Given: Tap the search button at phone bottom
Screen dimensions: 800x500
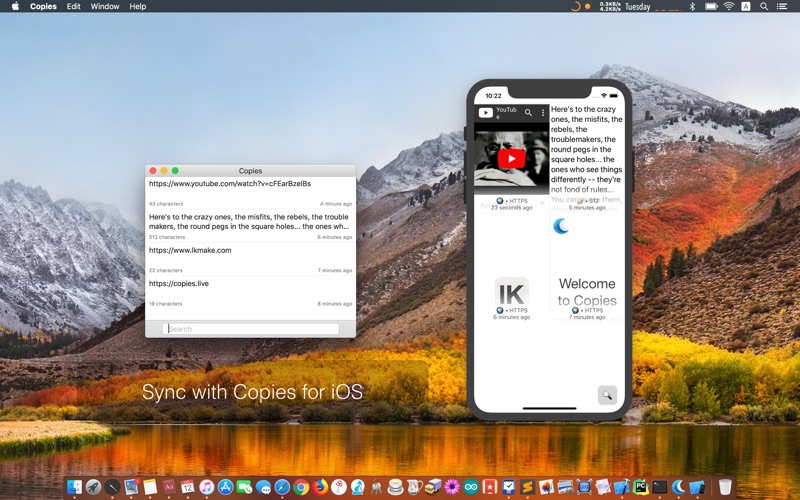Looking at the screenshot, I should tap(607, 395).
